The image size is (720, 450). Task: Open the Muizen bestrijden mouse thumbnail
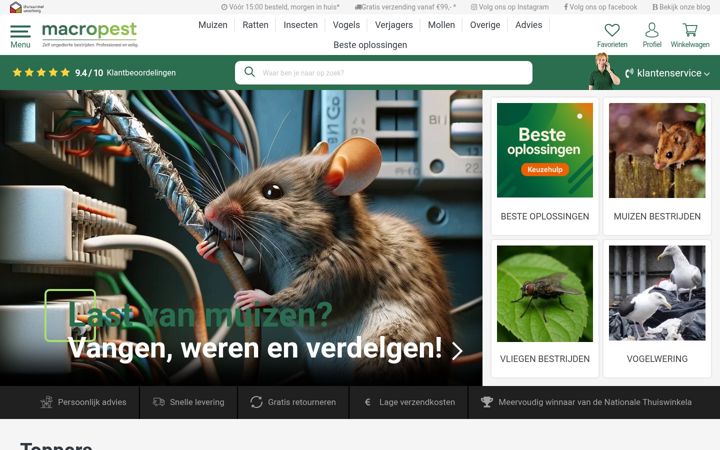[657, 150]
